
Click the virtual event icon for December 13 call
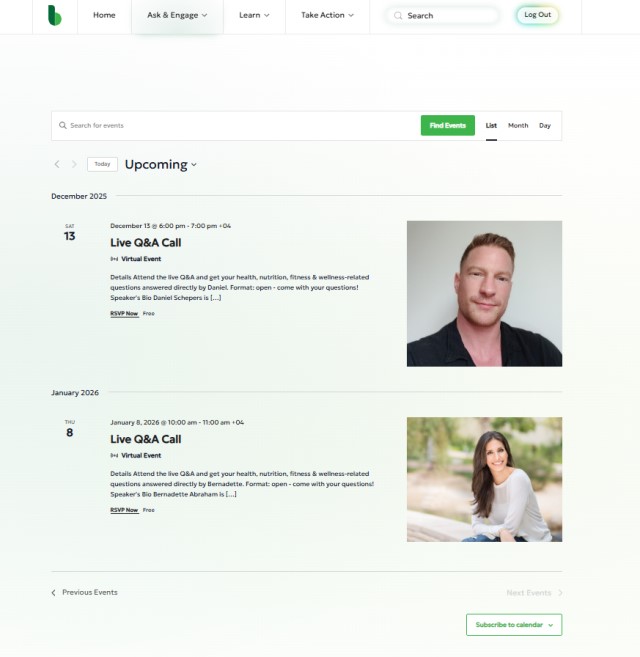pos(114,259)
